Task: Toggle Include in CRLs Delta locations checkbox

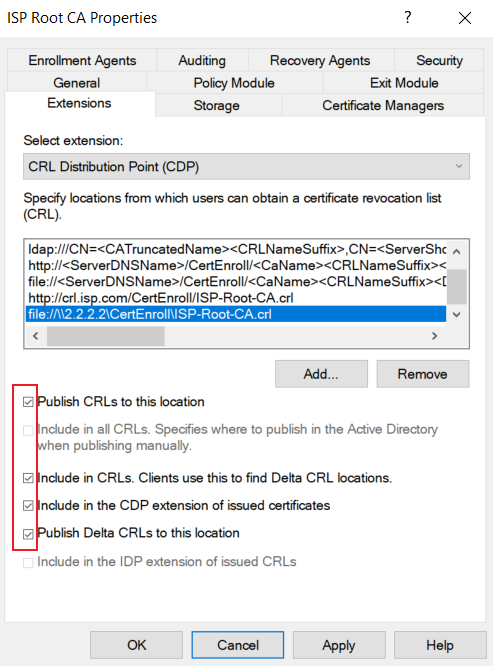Action: coord(28,478)
